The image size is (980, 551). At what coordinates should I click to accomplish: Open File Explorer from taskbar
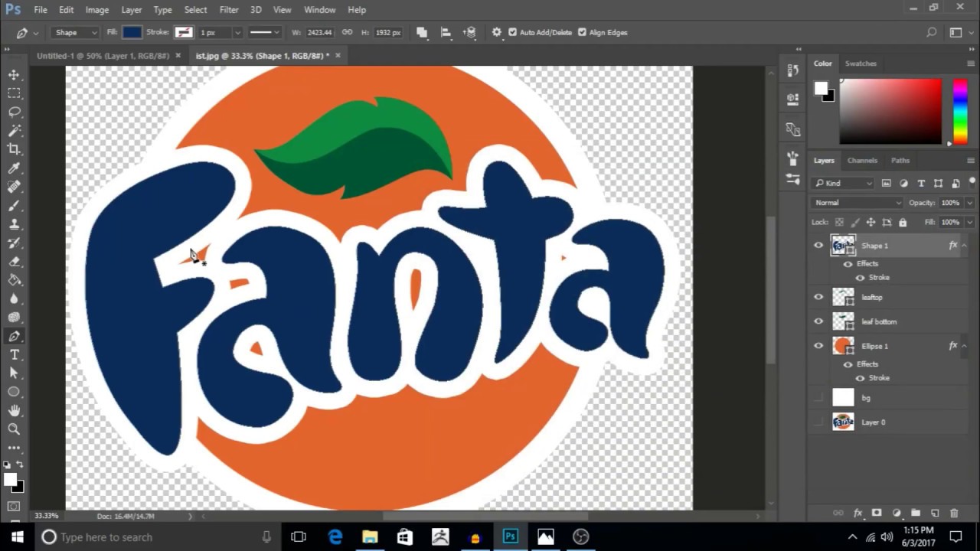tap(370, 536)
